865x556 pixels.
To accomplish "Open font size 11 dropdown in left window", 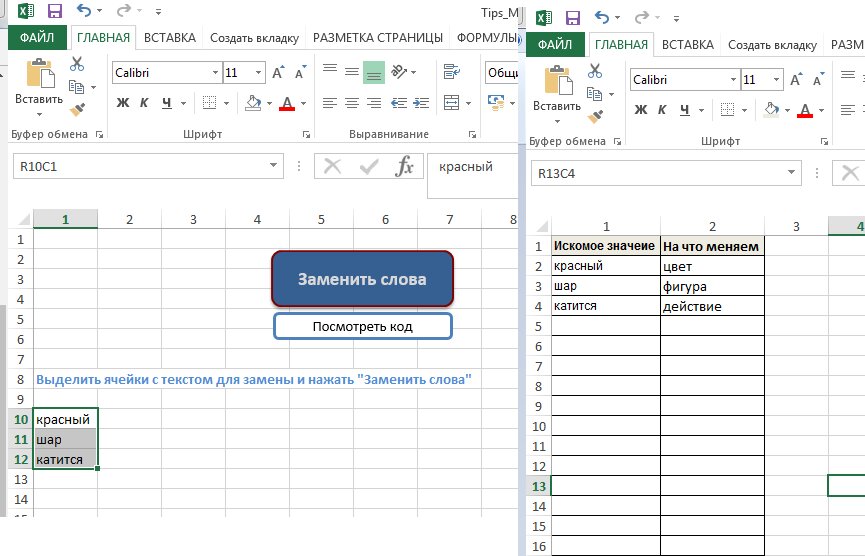I will (258, 73).
